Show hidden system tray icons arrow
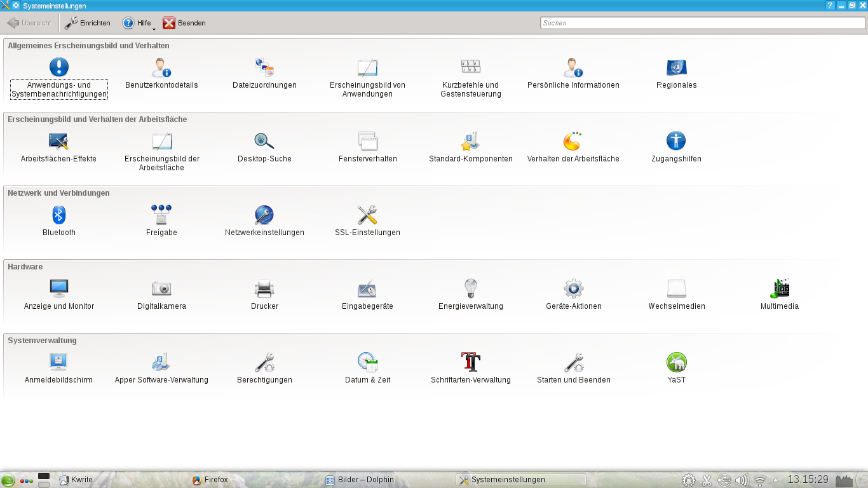 tap(776, 480)
